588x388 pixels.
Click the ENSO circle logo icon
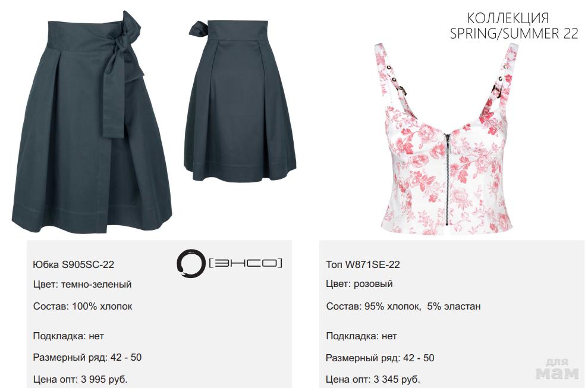(x=191, y=264)
